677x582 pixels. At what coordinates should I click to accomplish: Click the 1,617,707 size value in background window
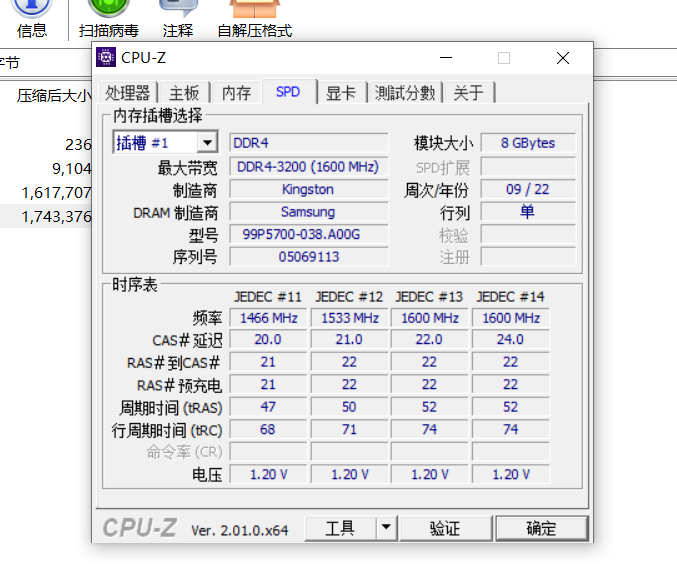57,193
